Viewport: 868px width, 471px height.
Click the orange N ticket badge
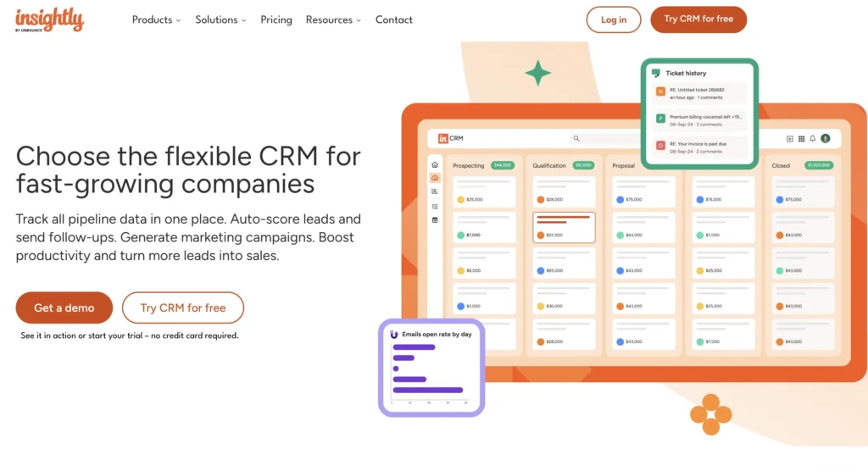(660, 91)
